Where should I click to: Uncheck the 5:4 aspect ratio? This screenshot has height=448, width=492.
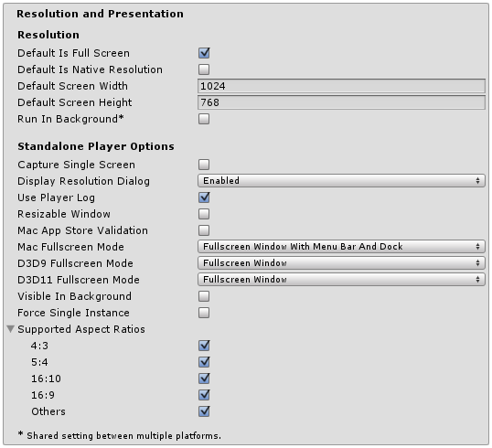[x=204, y=362]
